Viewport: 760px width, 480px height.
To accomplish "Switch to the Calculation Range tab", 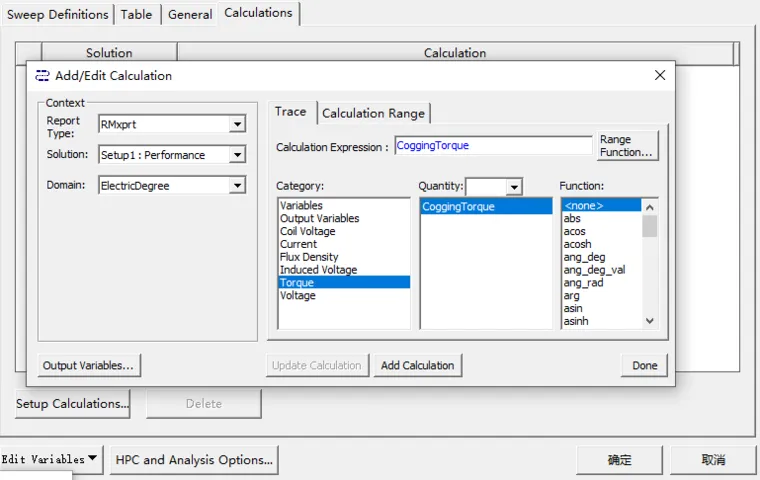I will coord(373,113).
